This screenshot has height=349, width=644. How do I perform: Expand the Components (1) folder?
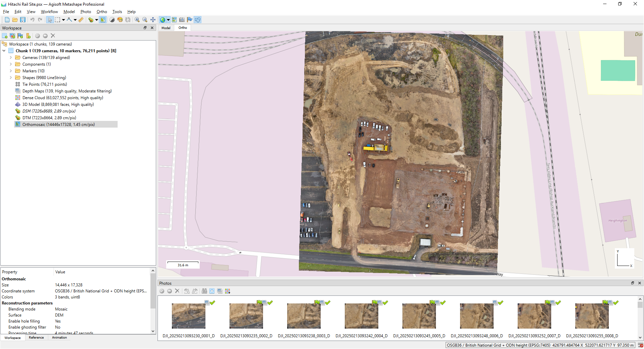pyautogui.click(x=11, y=64)
